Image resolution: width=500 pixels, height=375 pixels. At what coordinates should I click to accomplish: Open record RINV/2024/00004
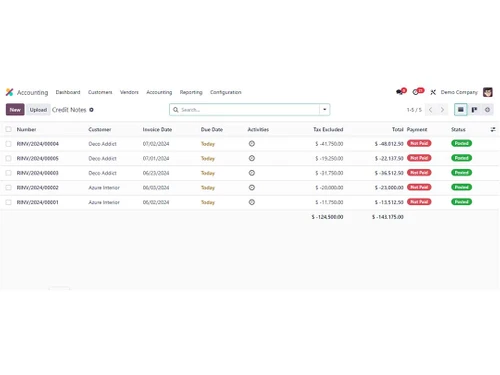(38, 144)
